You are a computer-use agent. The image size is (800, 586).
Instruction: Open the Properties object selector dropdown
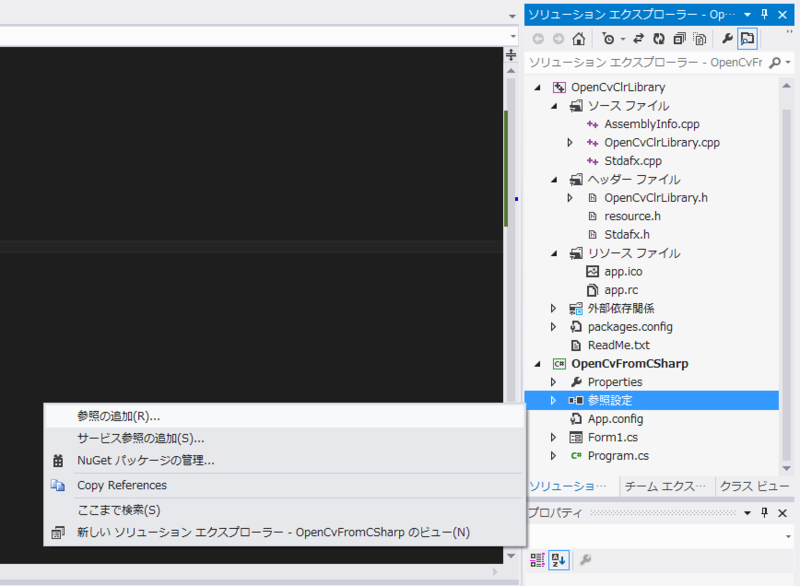coord(788,537)
